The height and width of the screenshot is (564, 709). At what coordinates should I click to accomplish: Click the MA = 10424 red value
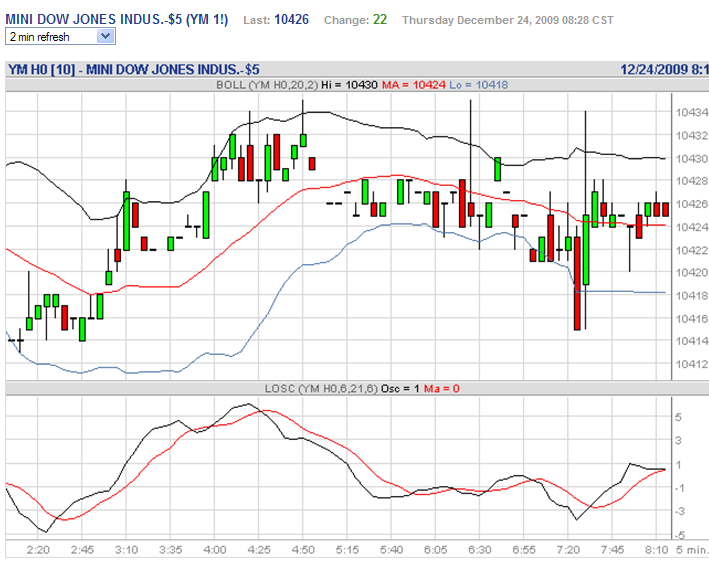coord(414,85)
